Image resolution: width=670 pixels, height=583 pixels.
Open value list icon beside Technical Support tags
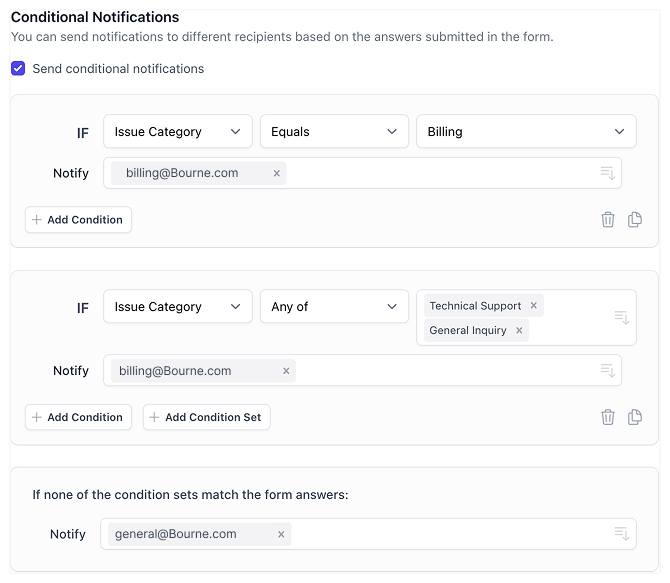tap(621, 318)
